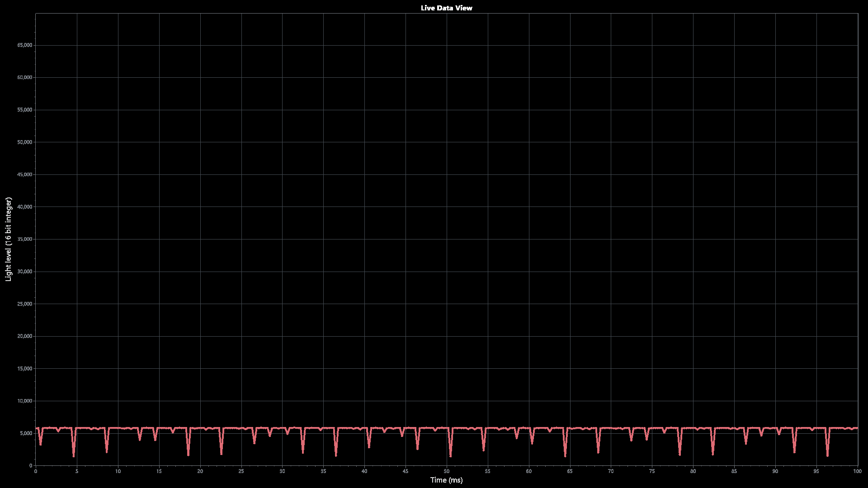Viewport: 868px width, 488px height.
Task: Click the deep signal dip just before 65 ms
Action: pyautogui.click(x=565, y=453)
